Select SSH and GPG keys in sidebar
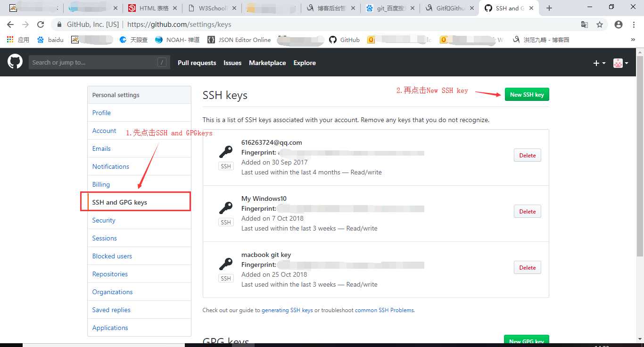 [x=139, y=202]
